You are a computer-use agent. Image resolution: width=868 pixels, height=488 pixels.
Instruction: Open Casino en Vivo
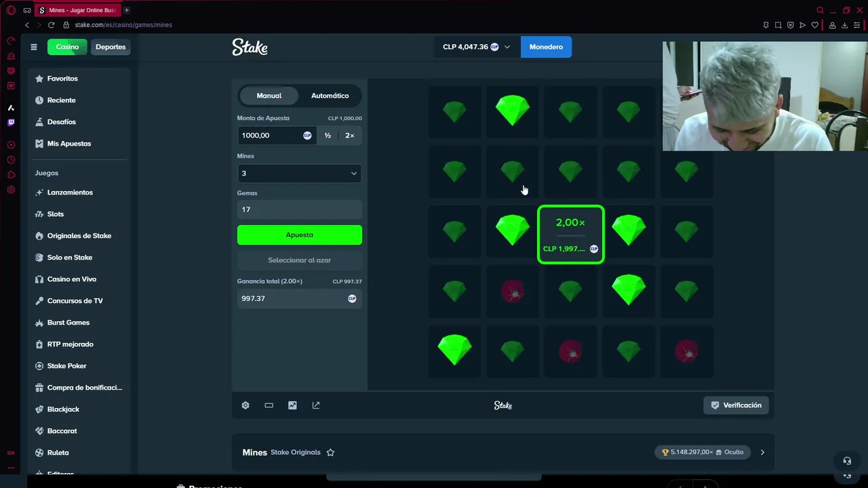click(x=71, y=279)
